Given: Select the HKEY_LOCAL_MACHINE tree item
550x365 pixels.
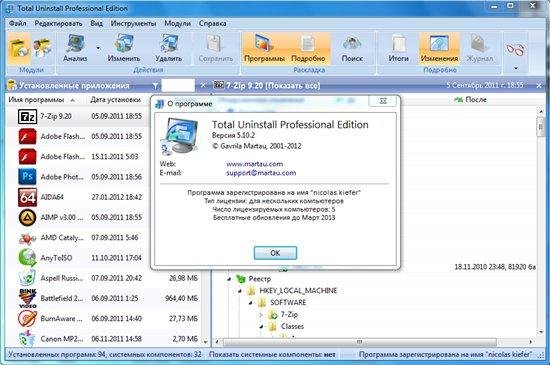Looking at the screenshot, I should (298, 291).
